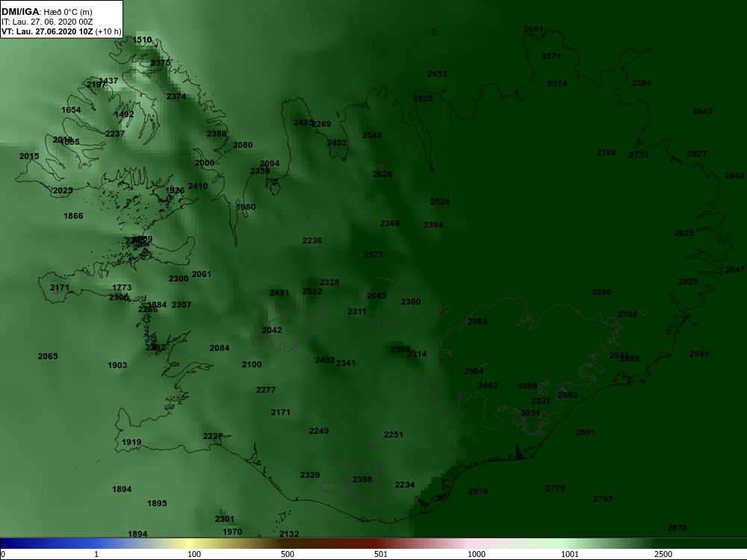Select the 2080 value label
This screenshot has height=560, width=747.
pyautogui.click(x=243, y=146)
